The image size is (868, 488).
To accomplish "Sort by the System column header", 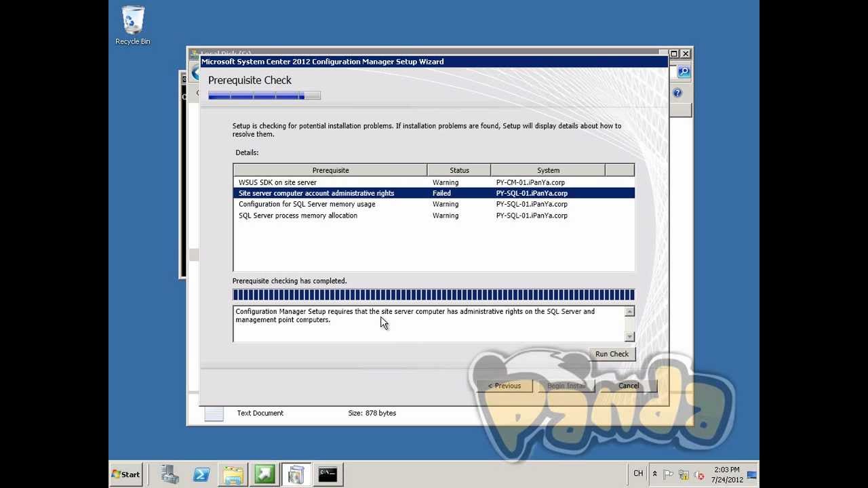I will [x=548, y=170].
